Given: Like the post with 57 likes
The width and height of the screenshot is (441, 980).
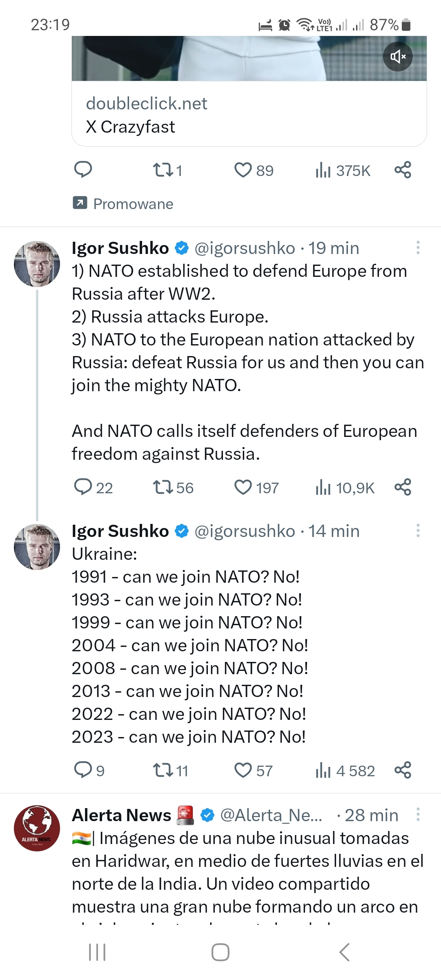Looking at the screenshot, I should point(243,770).
